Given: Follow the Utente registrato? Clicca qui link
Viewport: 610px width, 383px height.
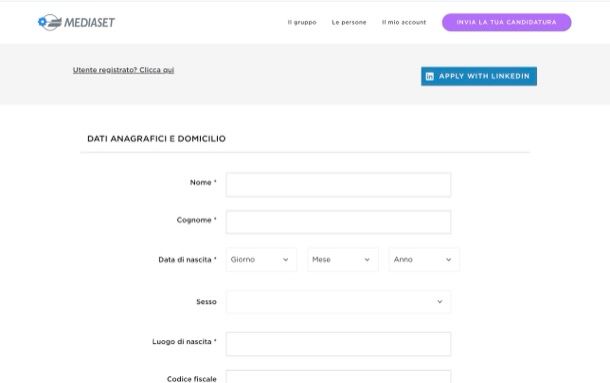Looking at the screenshot, I should click(123, 70).
